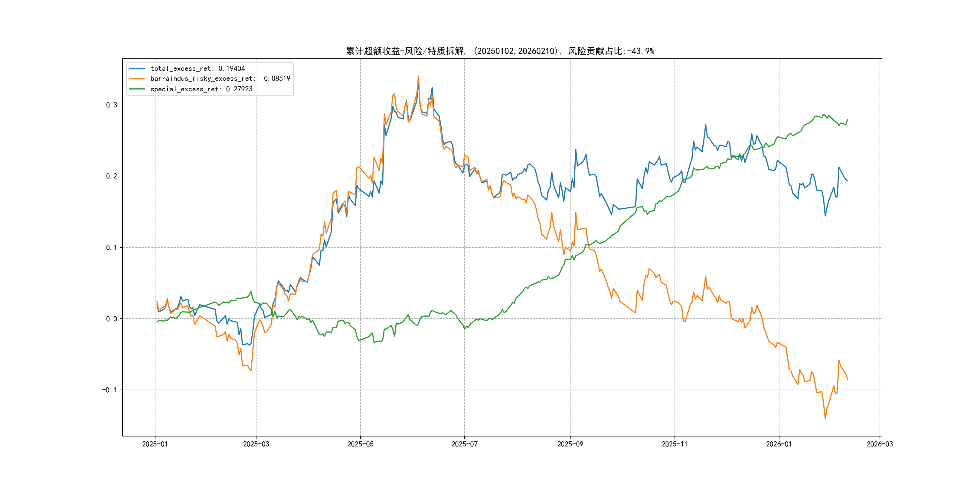The height and width of the screenshot is (490, 980).
Task: Click the 2025-03 x-axis tick label
Action: [256, 444]
